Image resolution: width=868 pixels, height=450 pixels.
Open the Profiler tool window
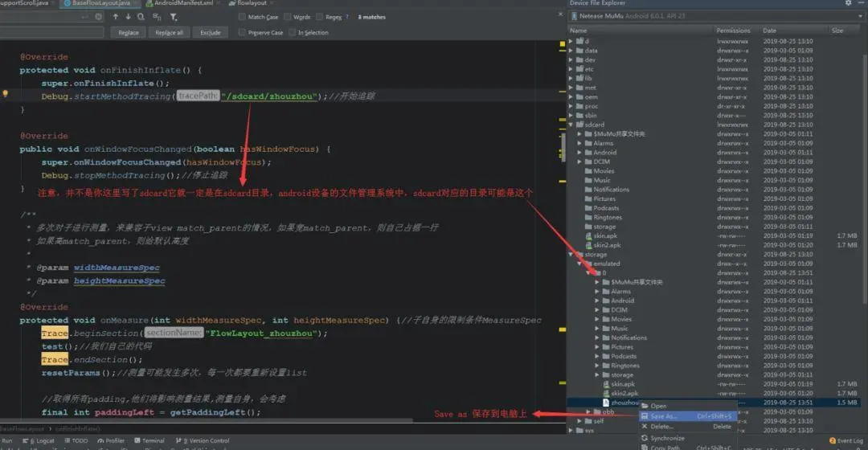point(111,440)
